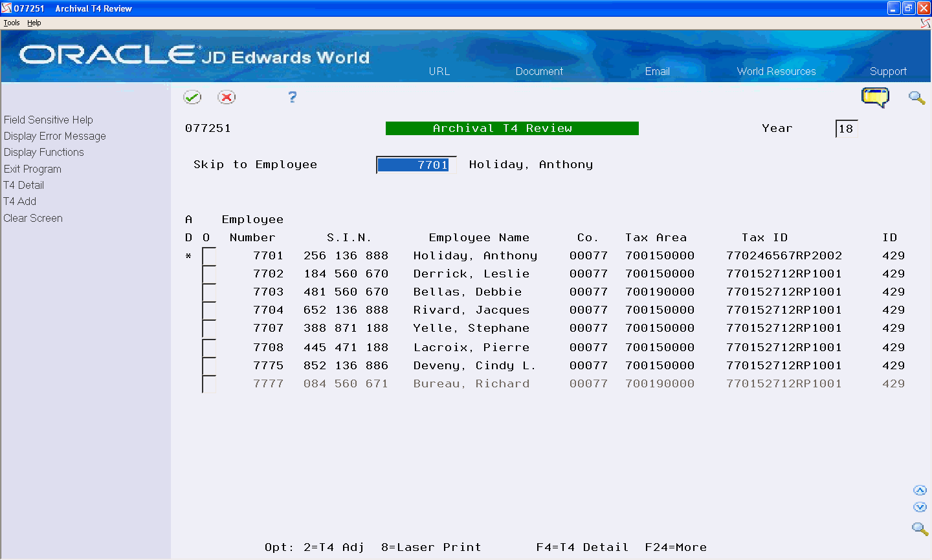Click S.I.N. 481 560 670
The height and width of the screenshot is (560, 932).
pyautogui.click(x=346, y=292)
